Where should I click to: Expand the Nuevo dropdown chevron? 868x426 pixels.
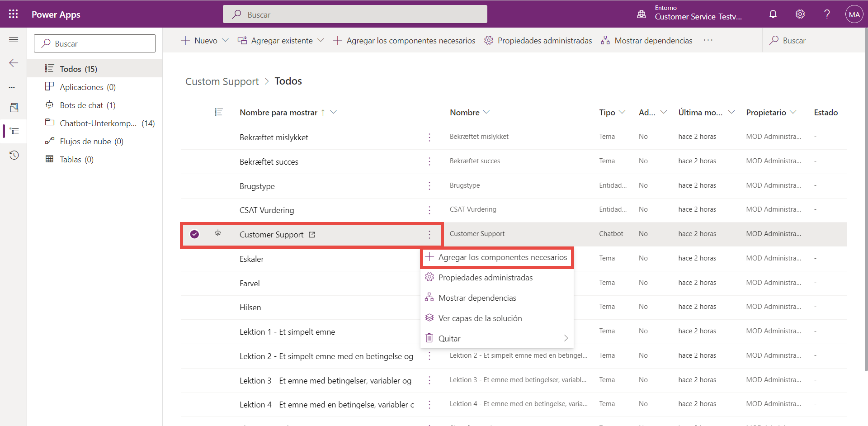(225, 40)
